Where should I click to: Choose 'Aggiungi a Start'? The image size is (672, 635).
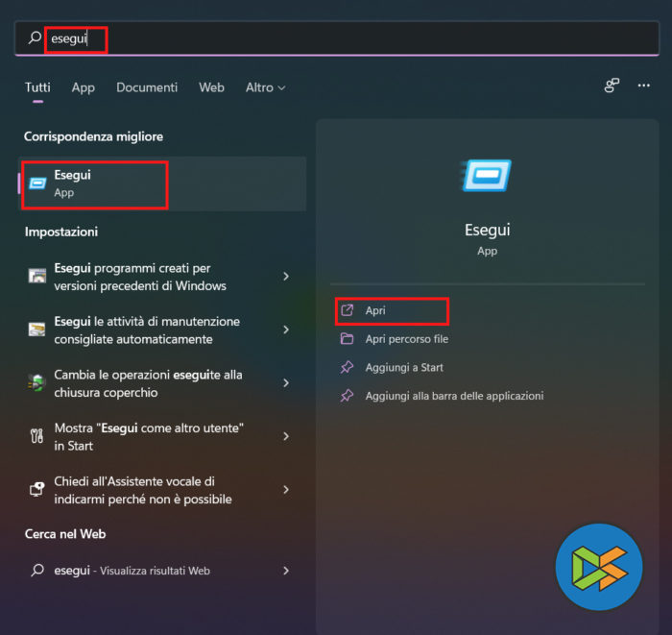pos(404,367)
